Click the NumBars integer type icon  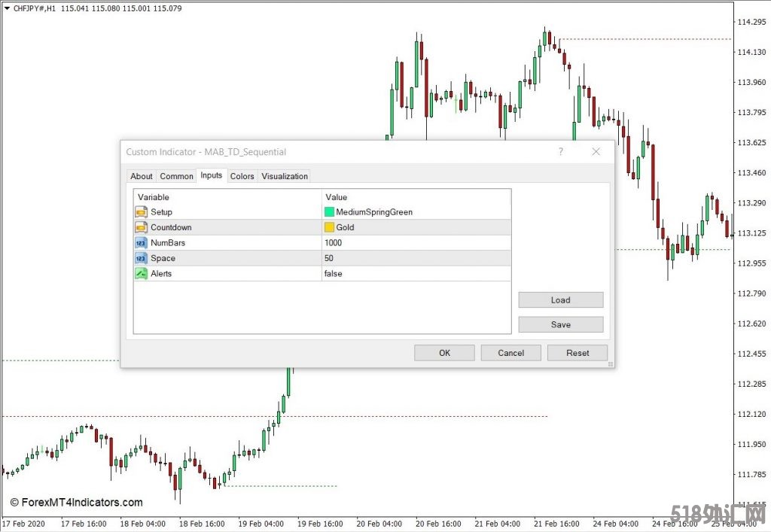click(142, 243)
